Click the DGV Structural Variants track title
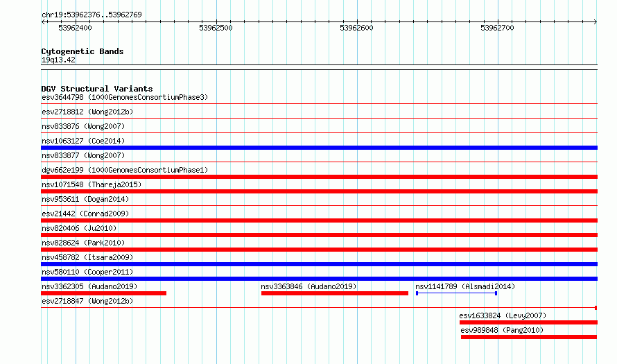Image resolution: width=617 pixels, height=364 pixels. point(97,89)
